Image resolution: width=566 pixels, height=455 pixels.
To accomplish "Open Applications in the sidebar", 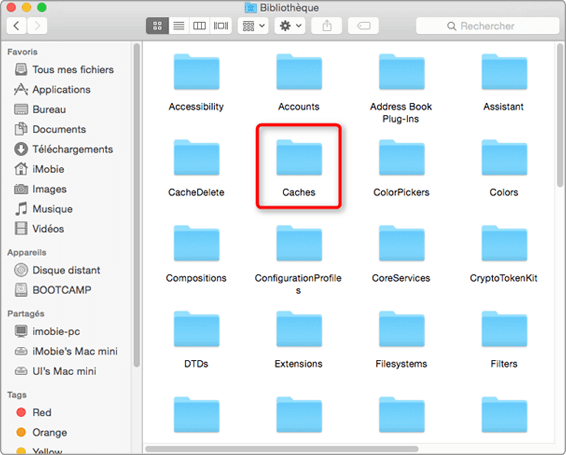I will pyautogui.click(x=53, y=89).
